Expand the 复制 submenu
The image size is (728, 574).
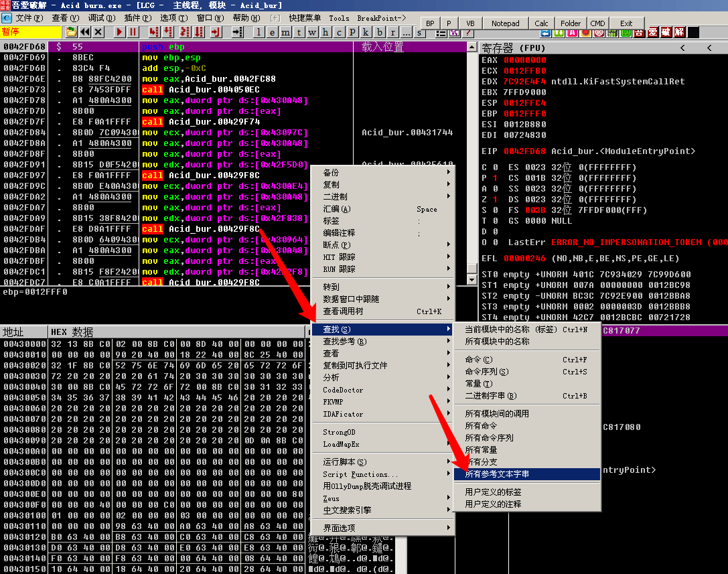pyautogui.click(x=383, y=185)
